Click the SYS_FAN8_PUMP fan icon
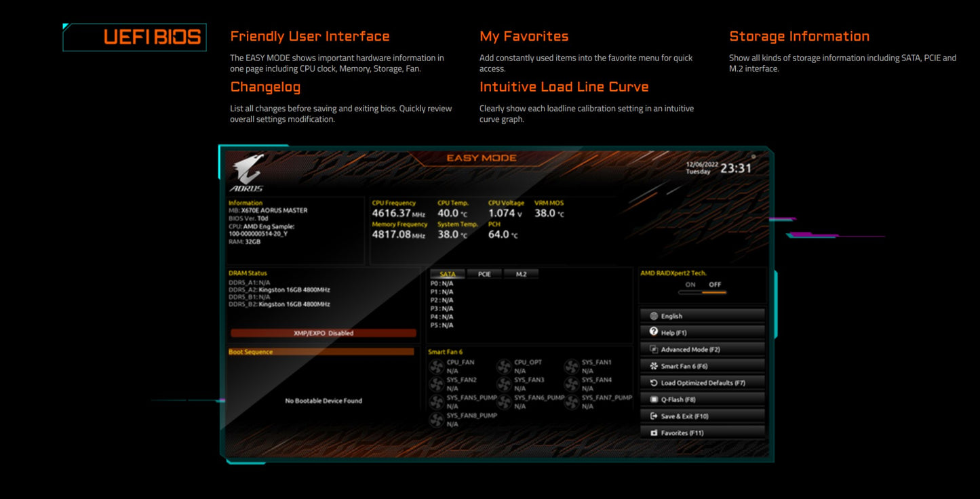Image resolution: width=980 pixels, height=499 pixels. 437,420
